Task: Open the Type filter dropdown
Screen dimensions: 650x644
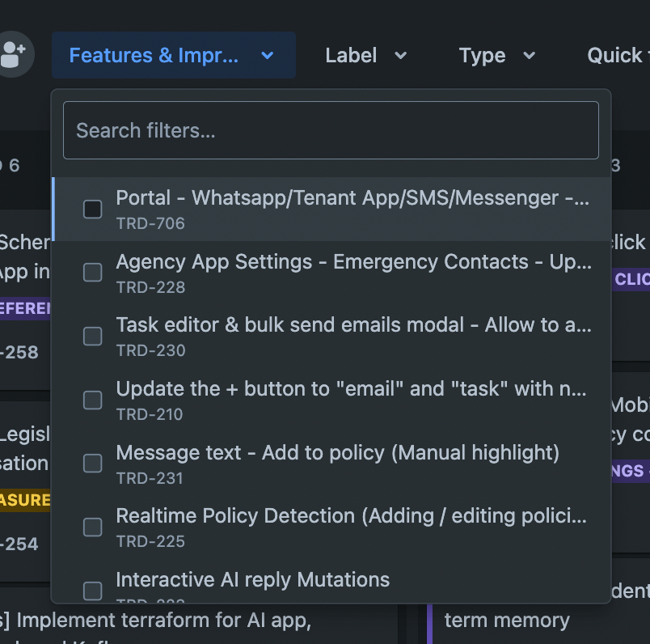Action: click(497, 55)
